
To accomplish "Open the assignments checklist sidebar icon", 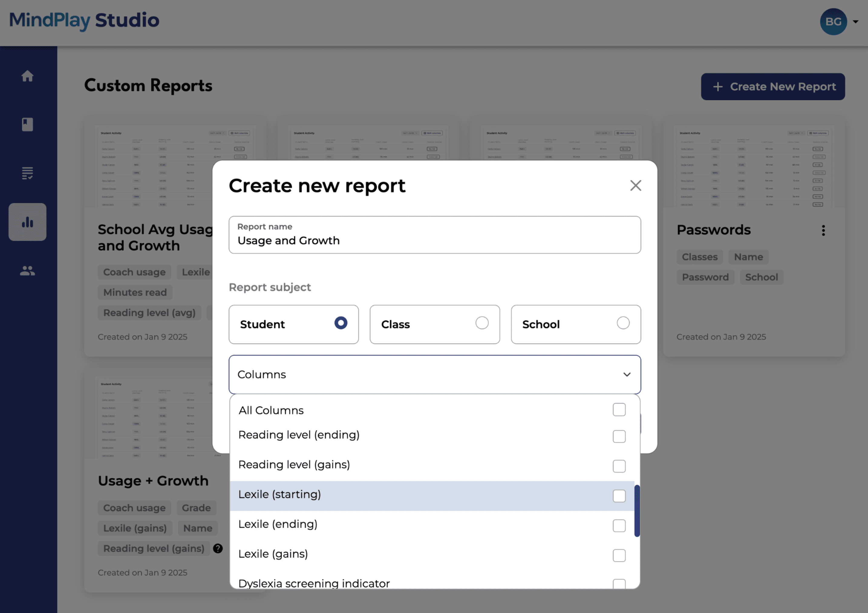I will pos(27,173).
